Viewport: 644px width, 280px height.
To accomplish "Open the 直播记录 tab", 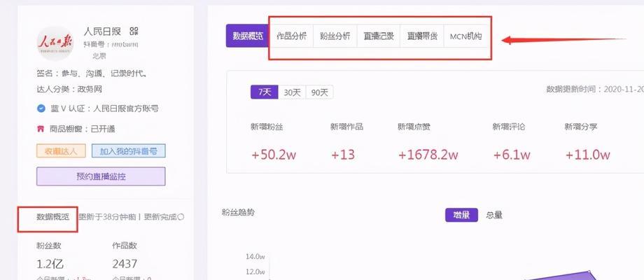I will (x=379, y=36).
